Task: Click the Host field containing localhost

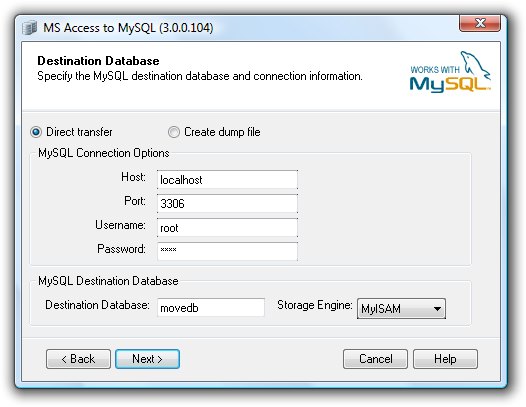Action: 227,180
